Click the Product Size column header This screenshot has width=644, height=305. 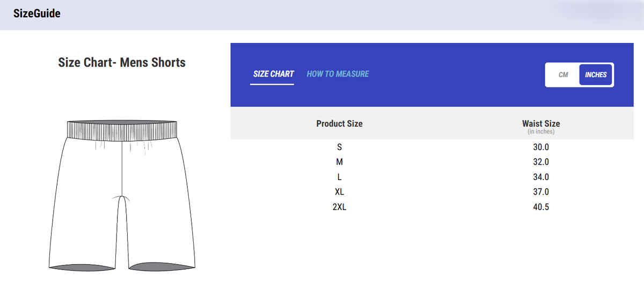(339, 123)
